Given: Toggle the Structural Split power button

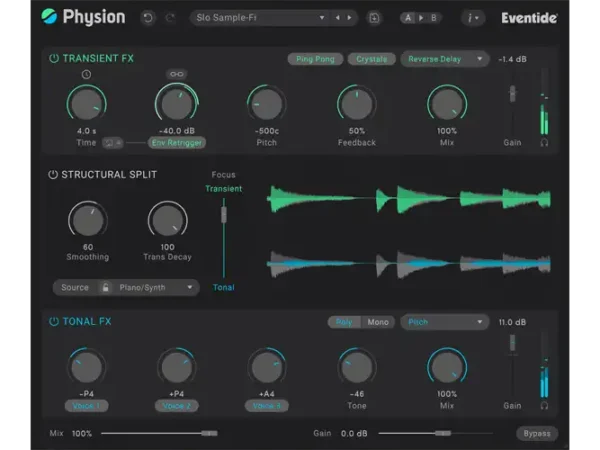Looking at the screenshot, I should (53, 174).
